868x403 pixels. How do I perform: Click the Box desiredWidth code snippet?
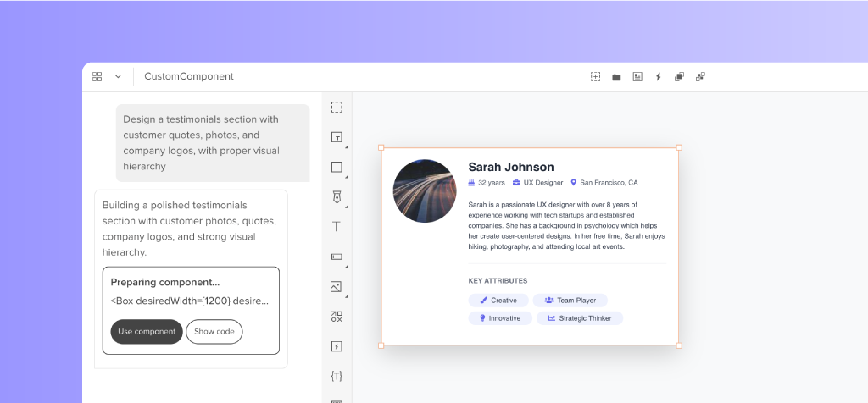(190, 301)
